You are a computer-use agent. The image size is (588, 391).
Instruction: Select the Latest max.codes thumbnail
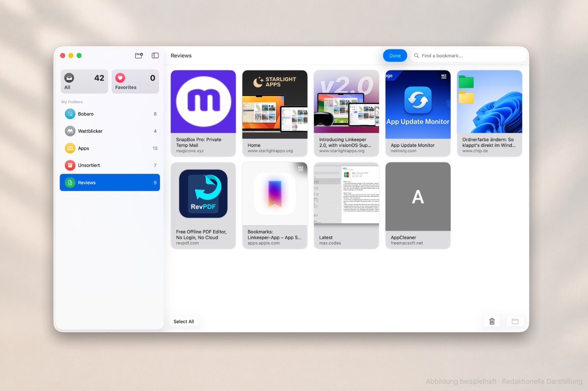(x=346, y=196)
